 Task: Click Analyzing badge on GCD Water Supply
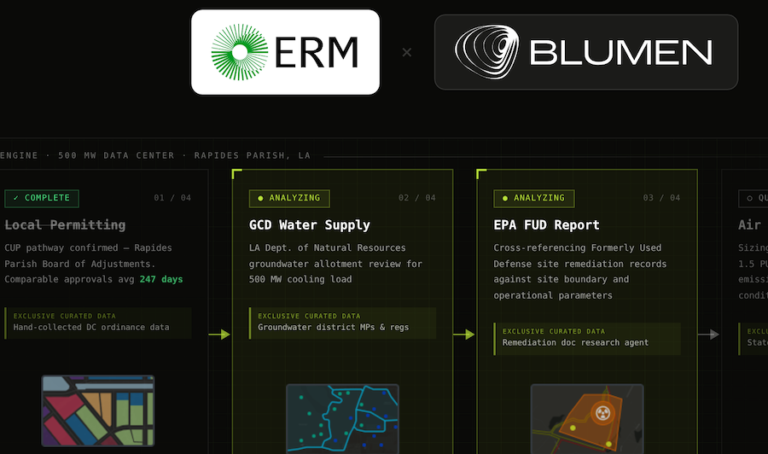pos(289,198)
